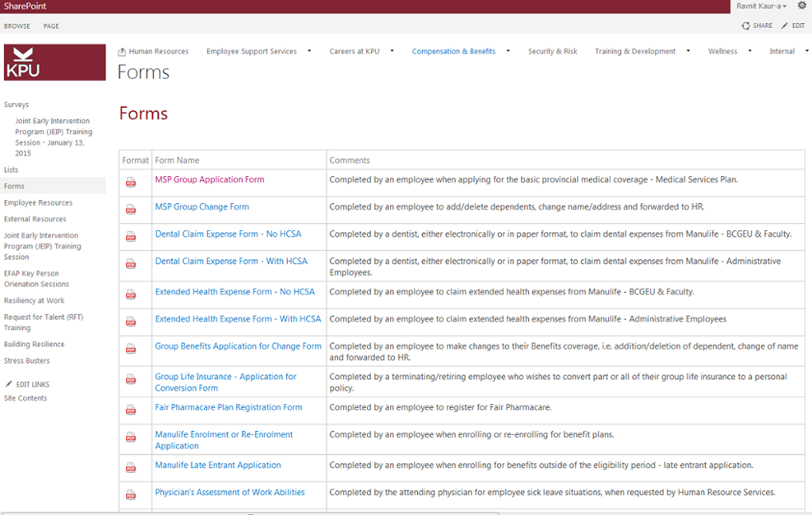Click the PDF icon next to Manulife Late Entrant Application
The width and height of the screenshot is (812, 515).
[131, 468]
